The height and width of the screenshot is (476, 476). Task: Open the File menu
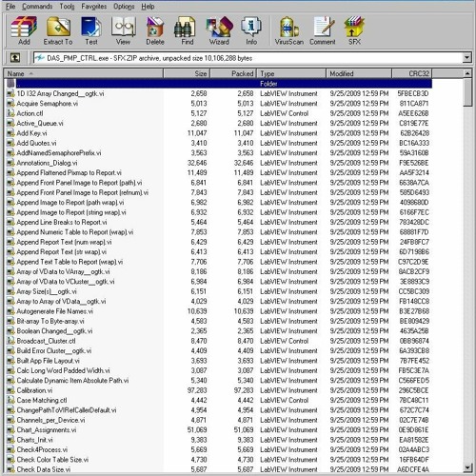pyautogui.click(x=10, y=7)
